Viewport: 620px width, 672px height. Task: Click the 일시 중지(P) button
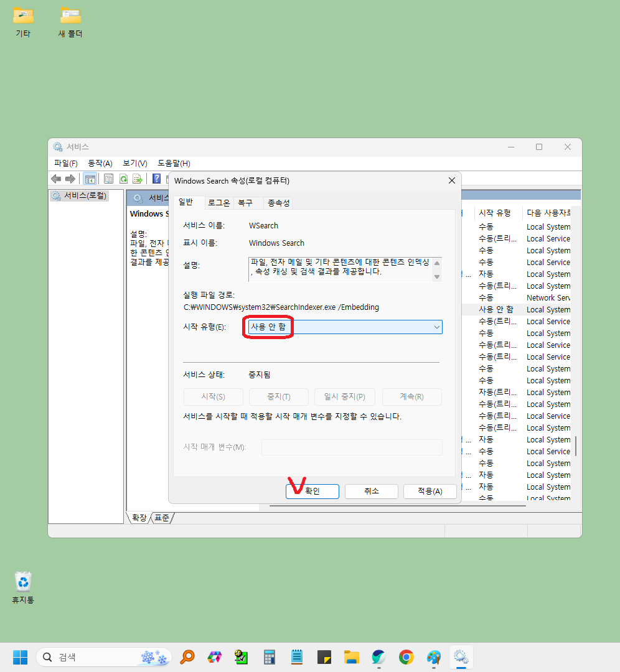[345, 397]
